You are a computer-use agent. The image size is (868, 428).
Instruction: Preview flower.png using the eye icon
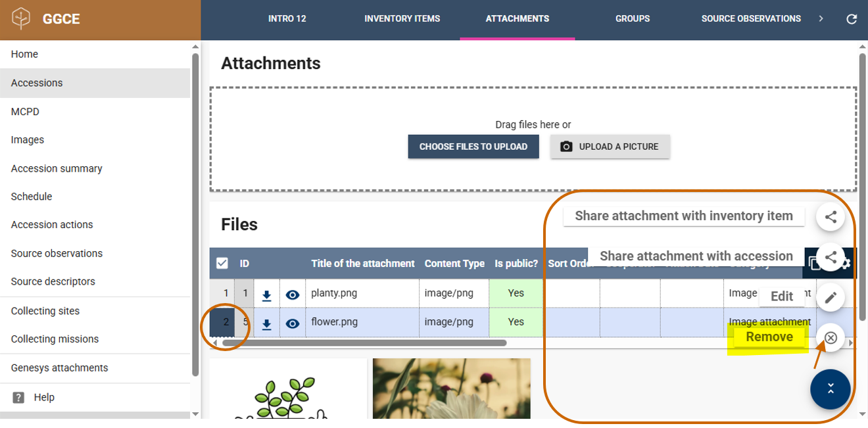tap(293, 323)
